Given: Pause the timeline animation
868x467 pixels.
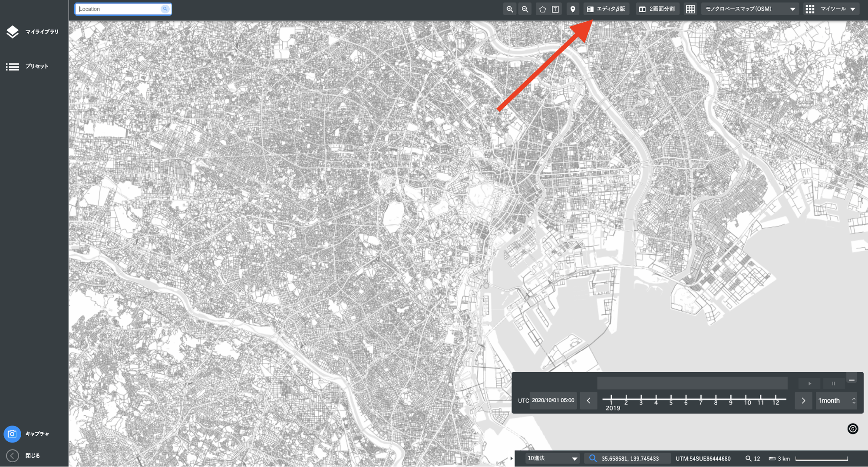Looking at the screenshot, I should (x=834, y=384).
